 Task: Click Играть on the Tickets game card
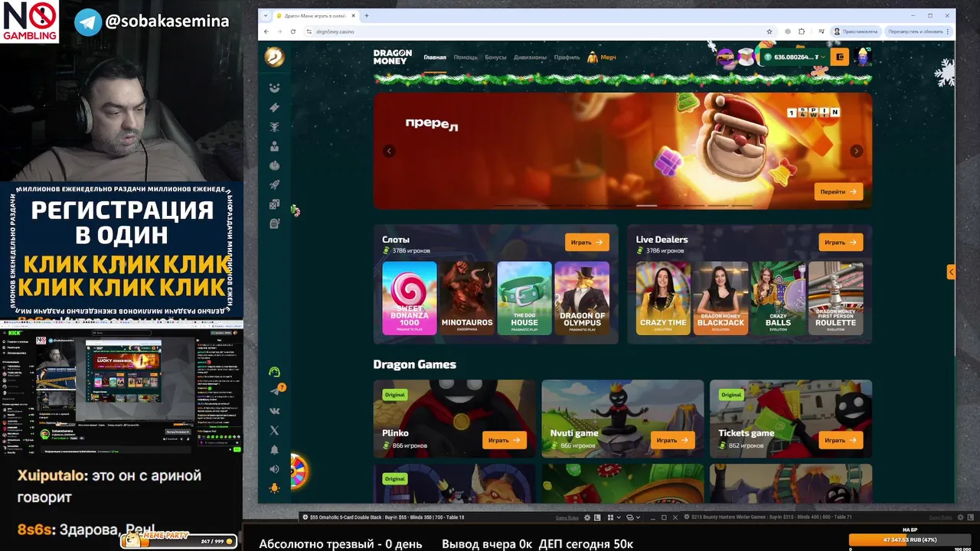[841, 440]
